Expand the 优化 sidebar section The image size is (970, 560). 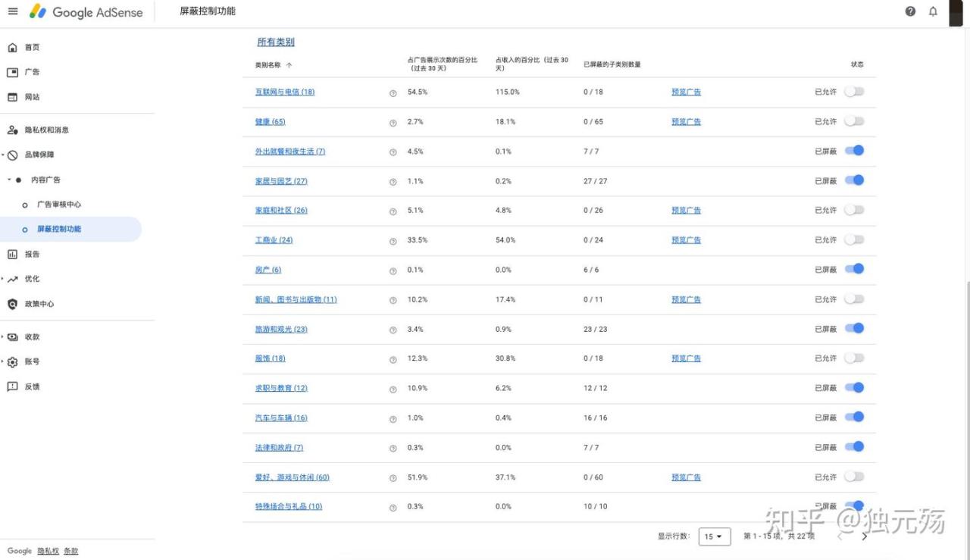click(x=3, y=279)
